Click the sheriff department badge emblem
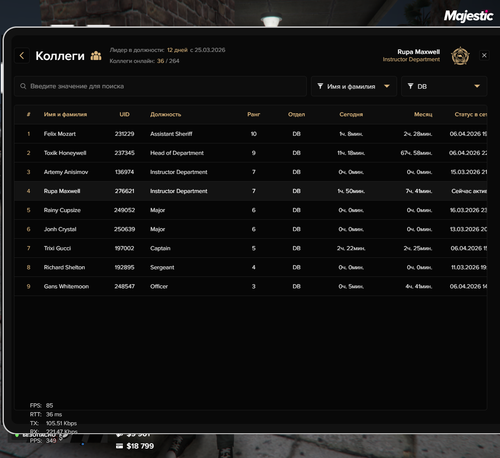 460,56
